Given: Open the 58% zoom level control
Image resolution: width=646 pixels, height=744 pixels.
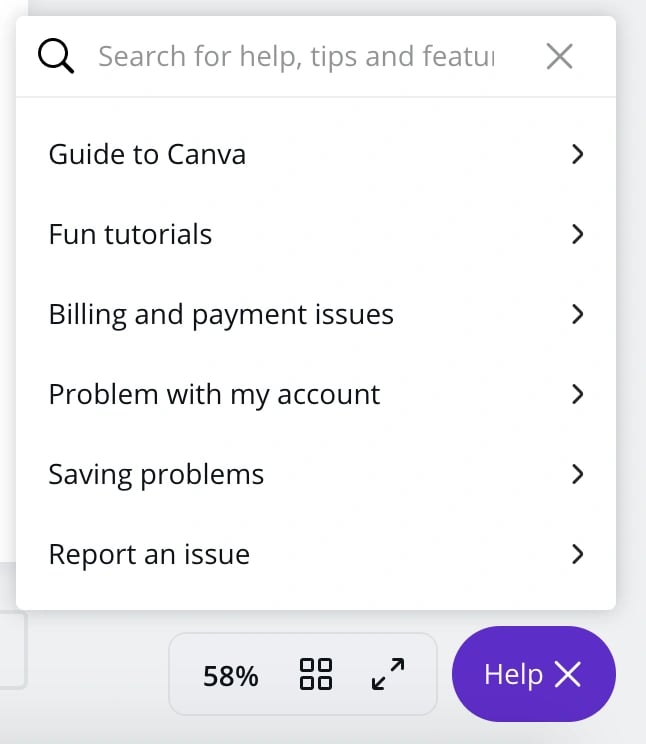Looking at the screenshot, I should click(x=230, y=676).
